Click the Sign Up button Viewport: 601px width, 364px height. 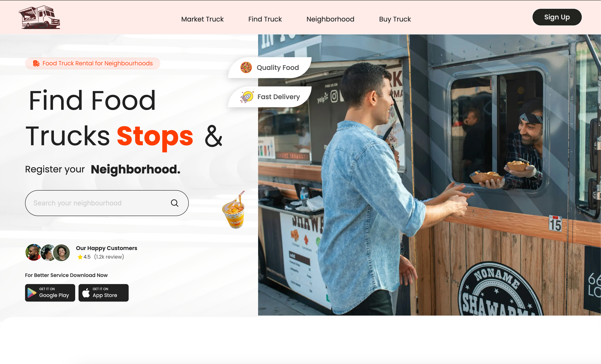pyautogui.click(x=557, y=17)
